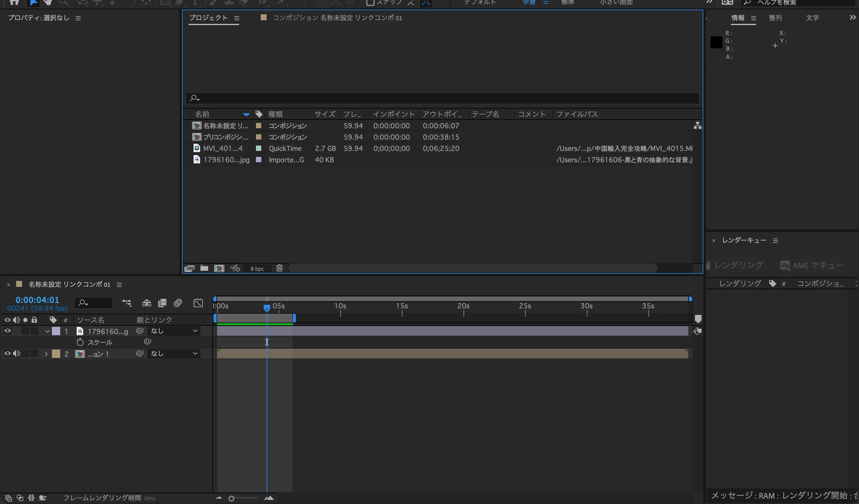Open the 文字 panel tab
859x504 pixels.
click(x=812, y=18)
